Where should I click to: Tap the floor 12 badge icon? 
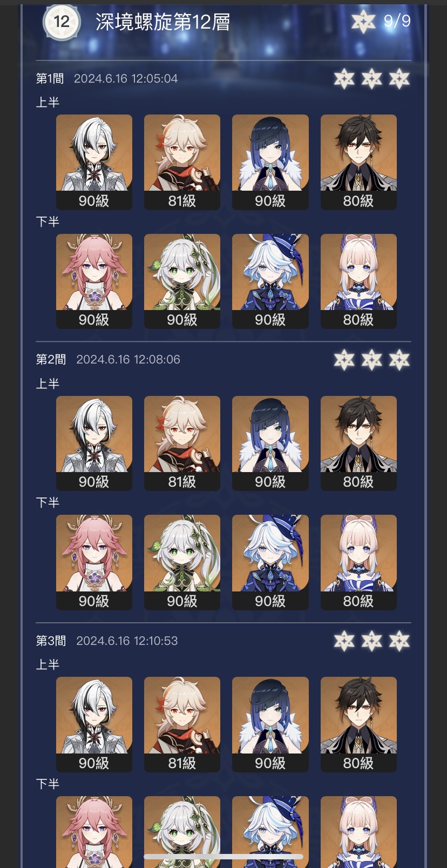[62, 22]
